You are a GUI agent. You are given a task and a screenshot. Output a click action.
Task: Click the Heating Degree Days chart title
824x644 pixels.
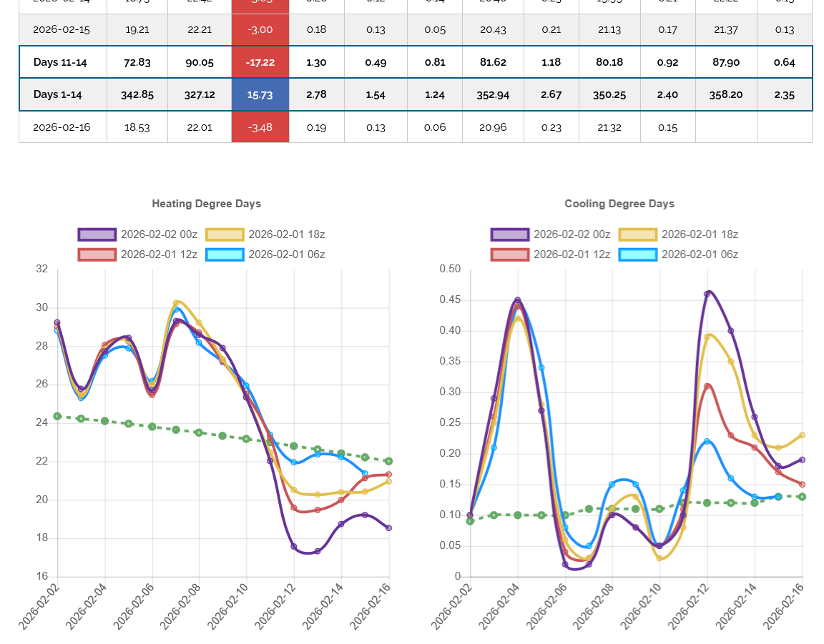click(x=206, y=204)
